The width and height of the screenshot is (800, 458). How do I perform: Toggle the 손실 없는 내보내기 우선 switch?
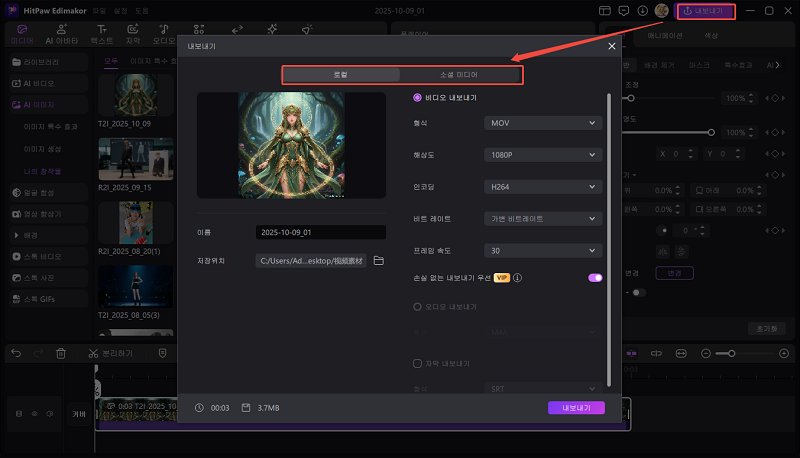[x=595, y=278]
